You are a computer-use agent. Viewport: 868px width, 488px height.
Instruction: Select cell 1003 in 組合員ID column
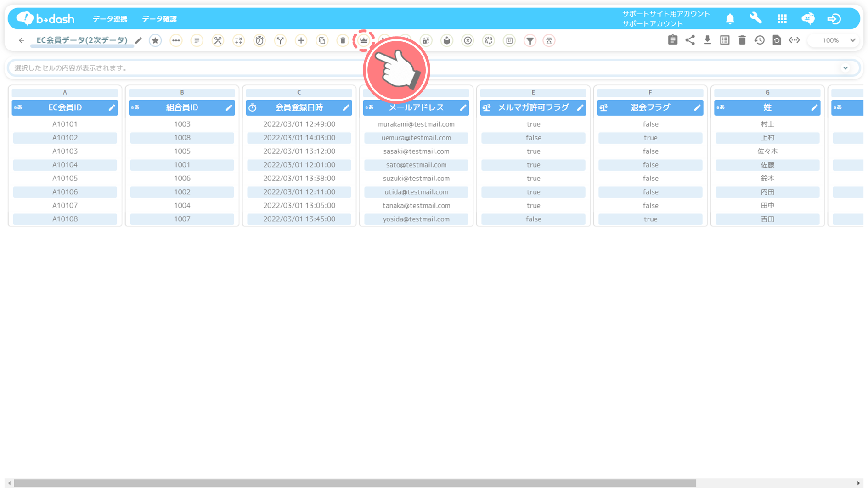pos(182,124)
